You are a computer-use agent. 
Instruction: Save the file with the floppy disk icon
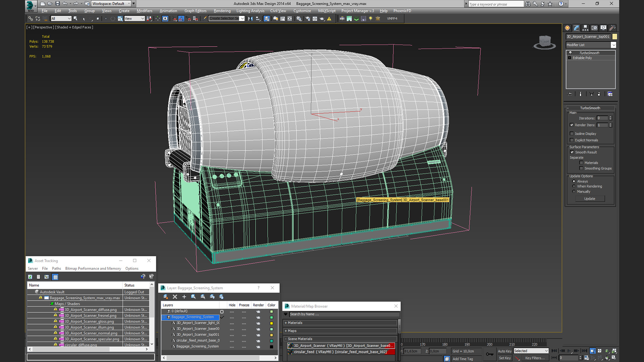click(57, 4)
